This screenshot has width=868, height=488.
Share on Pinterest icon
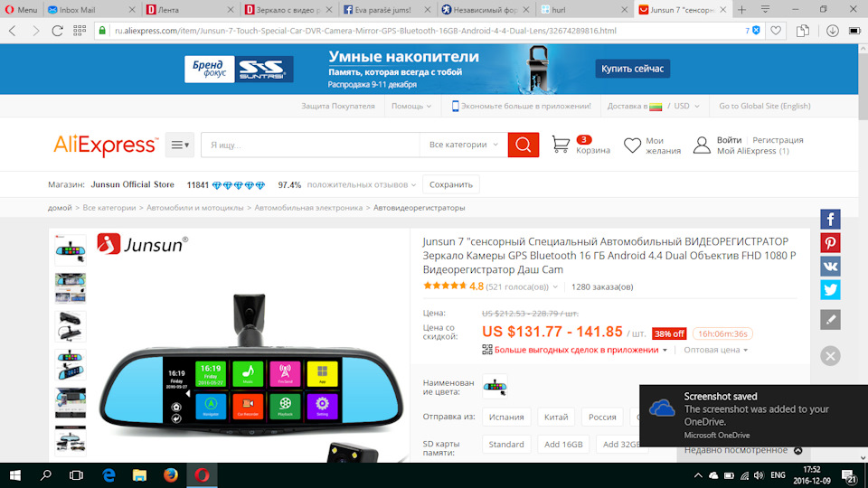830,243
